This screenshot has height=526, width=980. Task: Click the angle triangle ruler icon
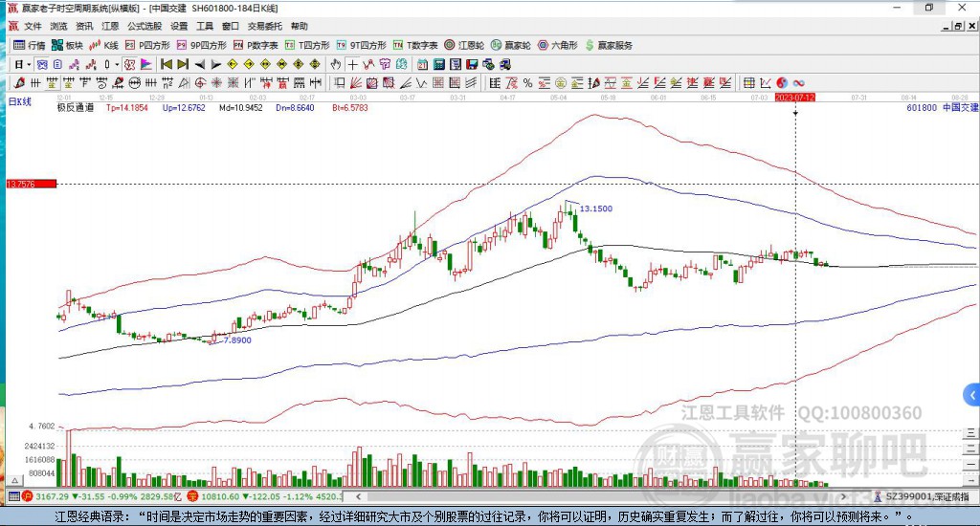(185, 83)
